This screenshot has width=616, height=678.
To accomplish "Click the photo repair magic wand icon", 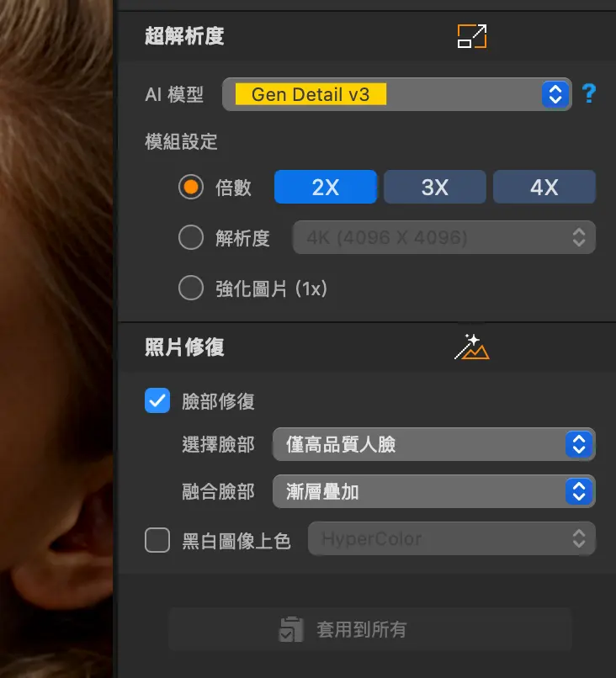I will coord(471,347).
